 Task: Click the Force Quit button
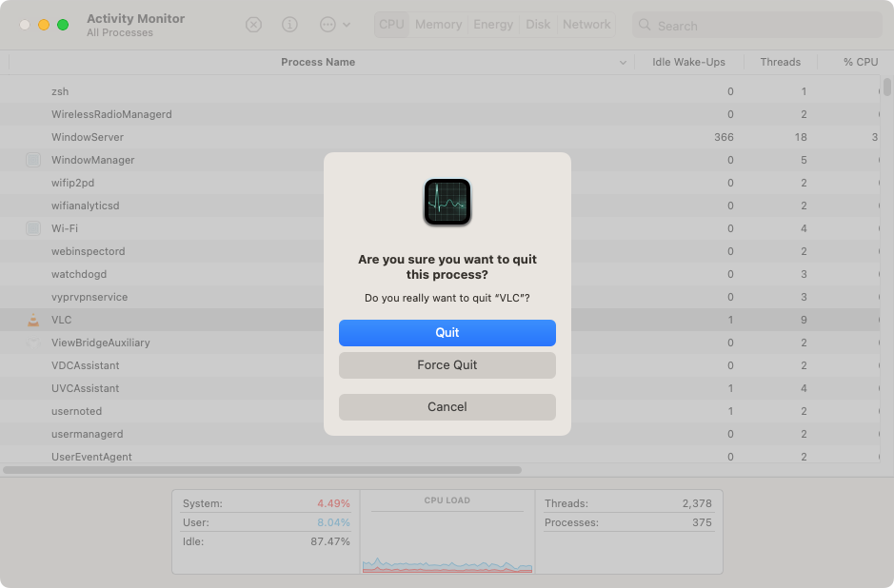pos(447,365)
